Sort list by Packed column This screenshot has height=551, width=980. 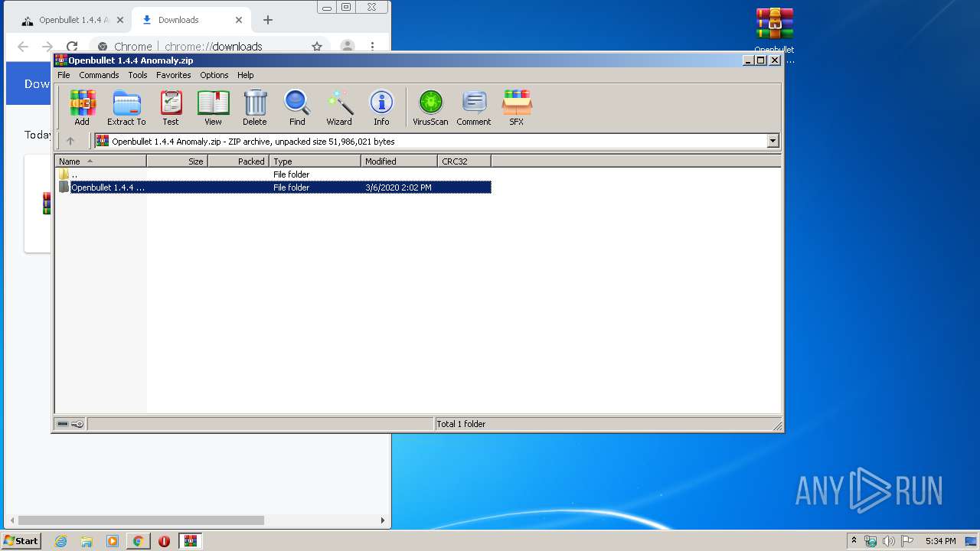238,161
